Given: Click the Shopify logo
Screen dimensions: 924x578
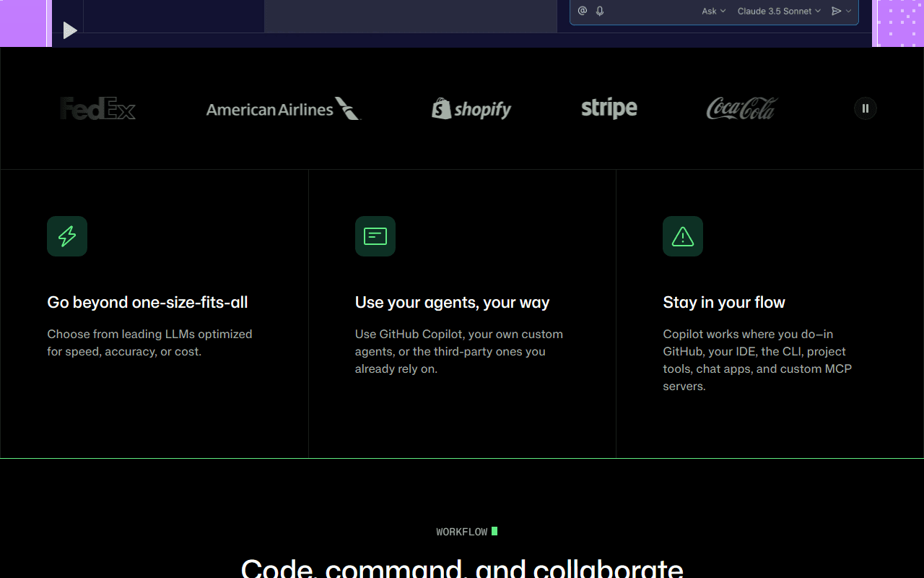Looking at the screenshot, I should pyautogui.click(x=471, y=108).
